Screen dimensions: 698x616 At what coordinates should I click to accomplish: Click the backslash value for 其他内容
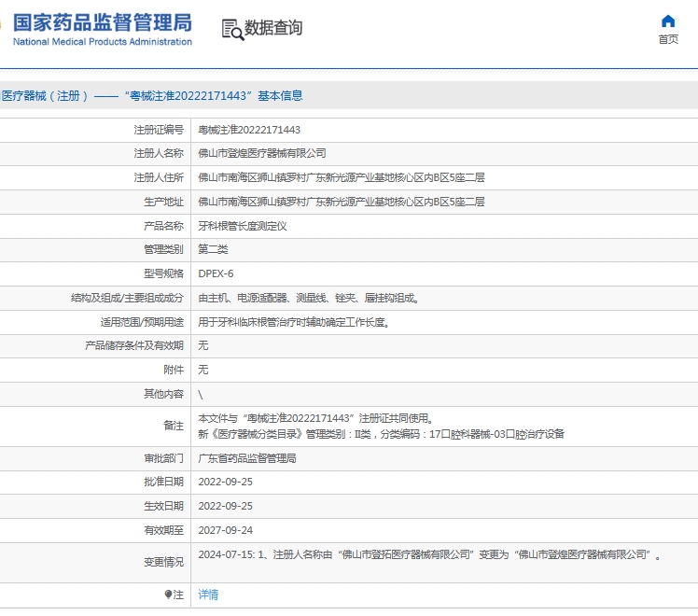pos(201,395)
